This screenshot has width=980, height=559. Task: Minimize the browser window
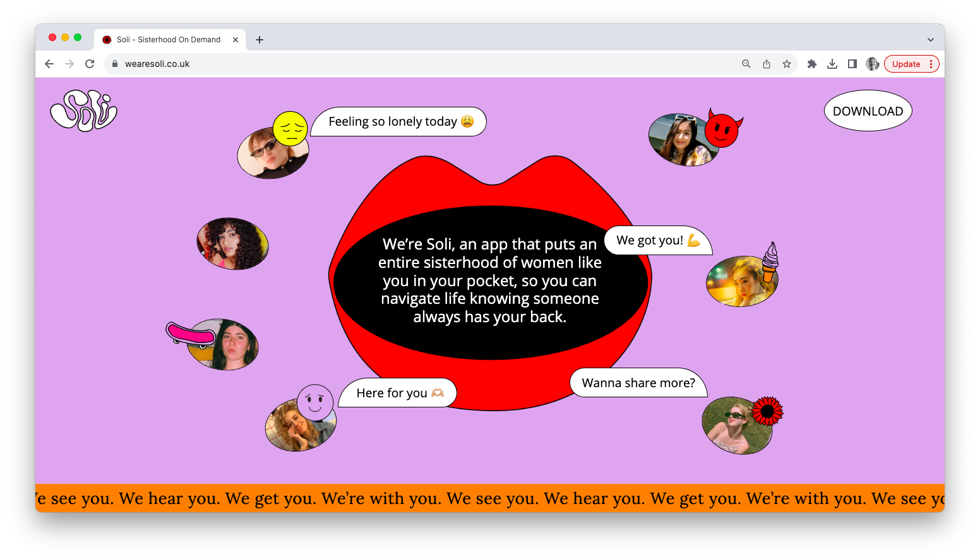pyautogui.click(x=65, y=37)
